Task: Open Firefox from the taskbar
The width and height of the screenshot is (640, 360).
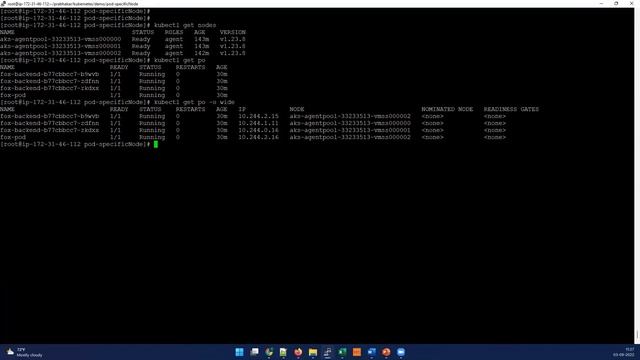Action: (298, 352)
